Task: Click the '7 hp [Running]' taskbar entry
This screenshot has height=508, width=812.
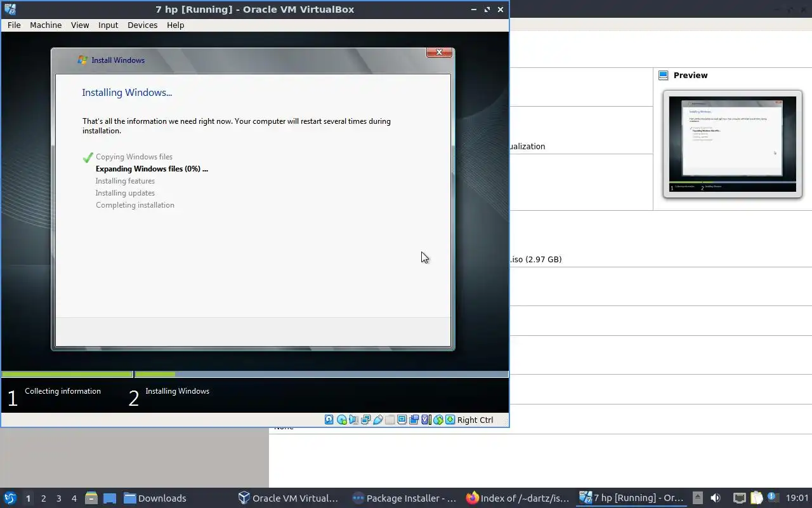Action: (631, 498)
